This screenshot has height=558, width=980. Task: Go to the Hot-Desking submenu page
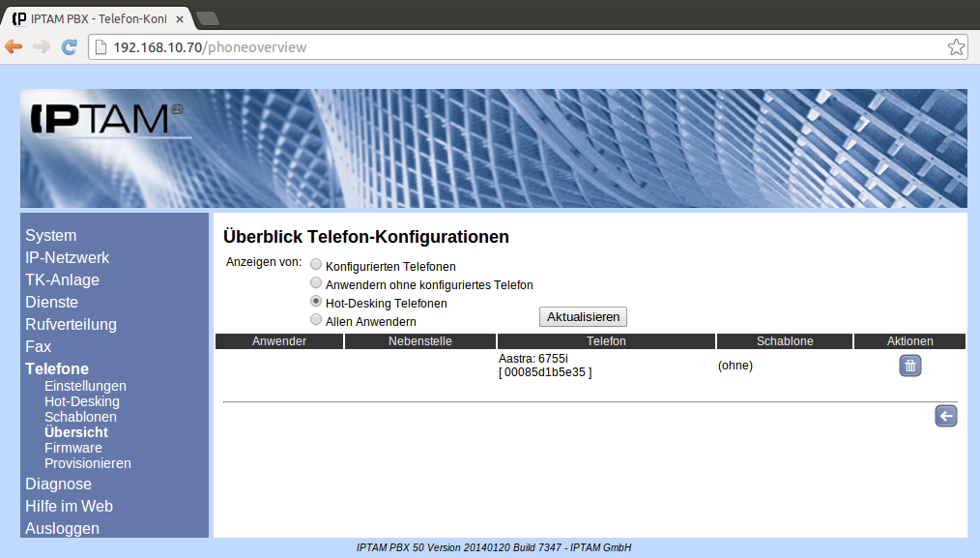[x=82, y=401]
